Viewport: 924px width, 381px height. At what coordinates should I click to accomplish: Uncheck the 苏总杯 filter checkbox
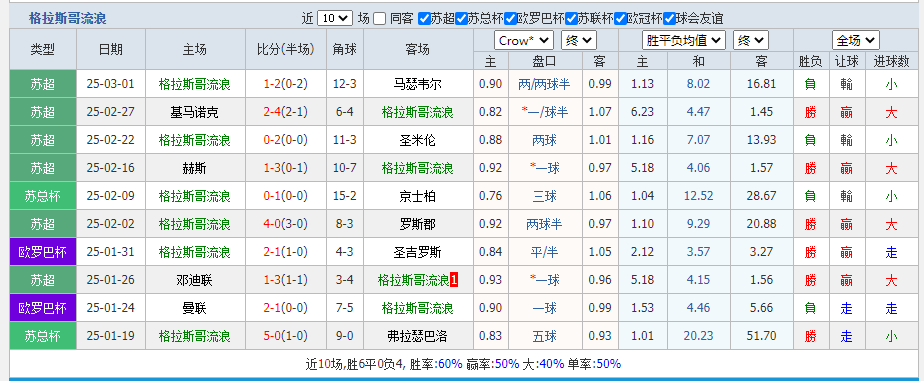tap(461, 18)
